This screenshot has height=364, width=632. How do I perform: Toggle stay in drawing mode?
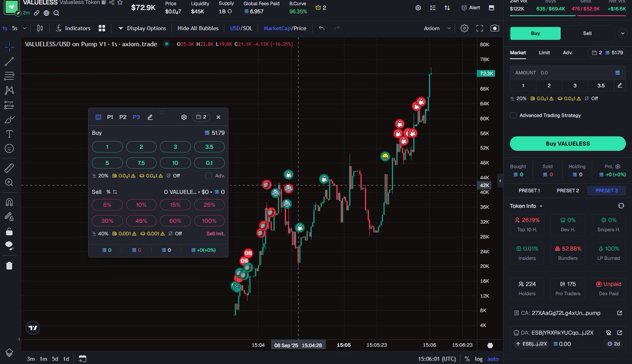9,216
